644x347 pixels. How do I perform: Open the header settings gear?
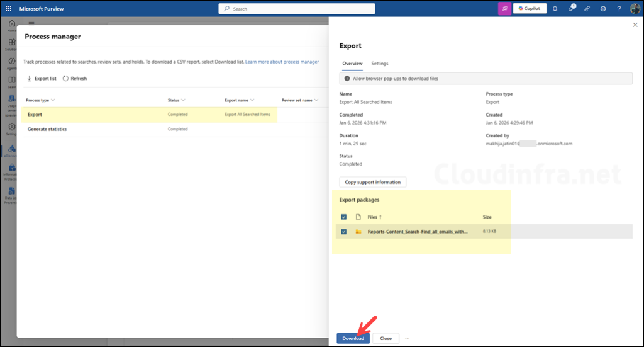[x=603, y=9]
